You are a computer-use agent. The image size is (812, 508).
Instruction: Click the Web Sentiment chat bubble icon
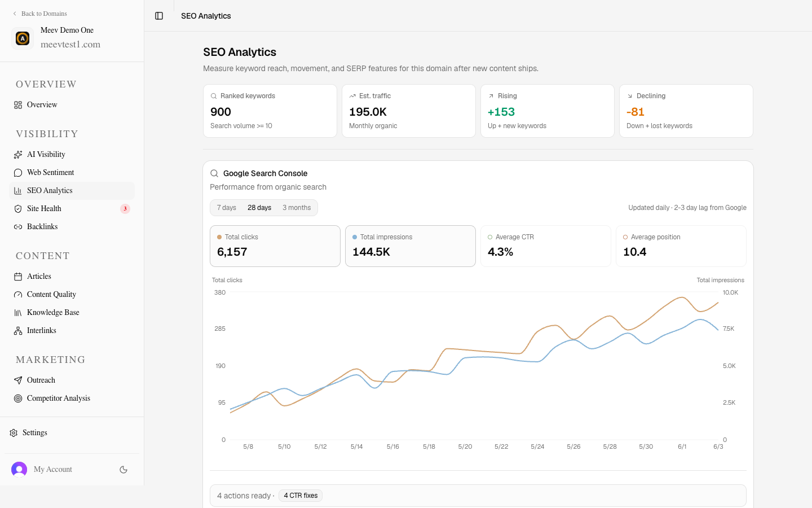[x=18, y=173]
